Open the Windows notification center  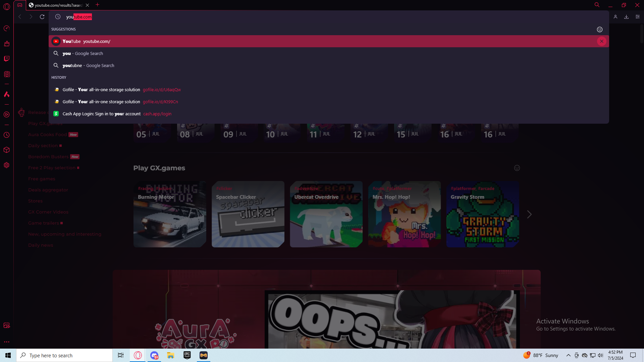pyautogui.click(x=633, y=355)
